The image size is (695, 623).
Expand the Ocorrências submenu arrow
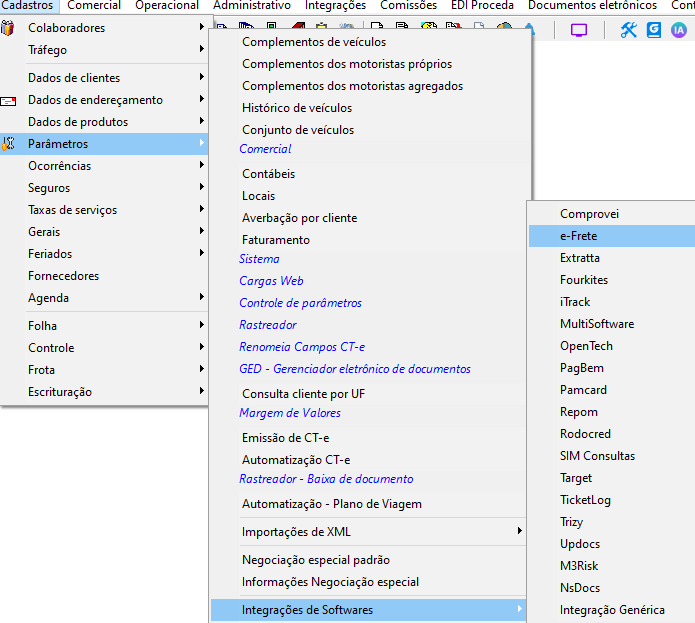coord(202,164)
